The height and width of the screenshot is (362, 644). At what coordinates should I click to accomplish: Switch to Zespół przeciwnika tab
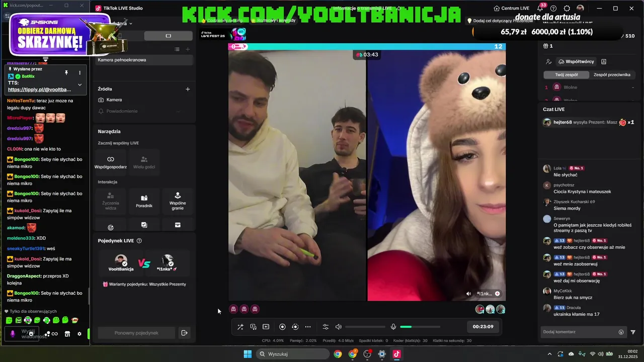[x=612, y=74]
